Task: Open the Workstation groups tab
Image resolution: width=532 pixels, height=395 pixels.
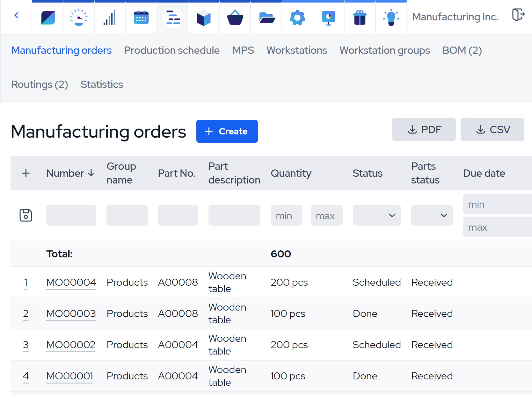Action: point(384,50)
